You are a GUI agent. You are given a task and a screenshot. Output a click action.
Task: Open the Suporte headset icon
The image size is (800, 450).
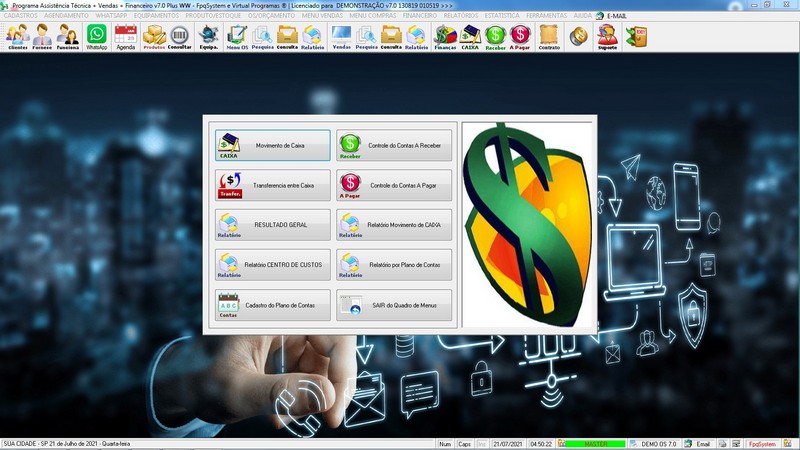tap(607, 37)
